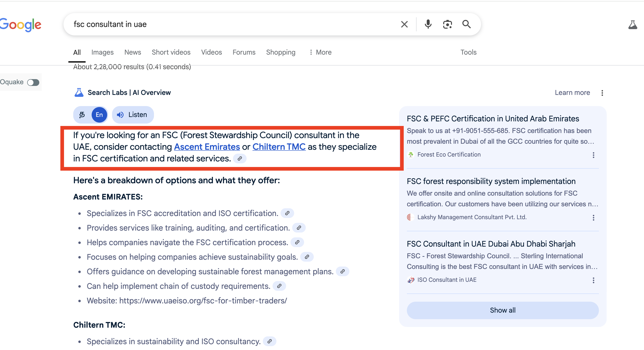The width and height of the screenshot is (644, 350).
Task: Open the Ascent Emirates link
Action: click(207, 147)
